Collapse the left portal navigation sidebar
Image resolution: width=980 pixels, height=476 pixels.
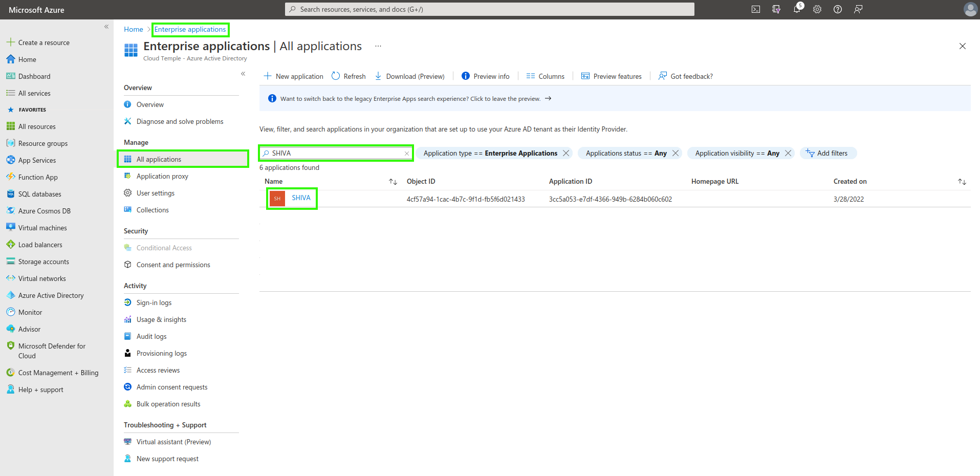106,27
